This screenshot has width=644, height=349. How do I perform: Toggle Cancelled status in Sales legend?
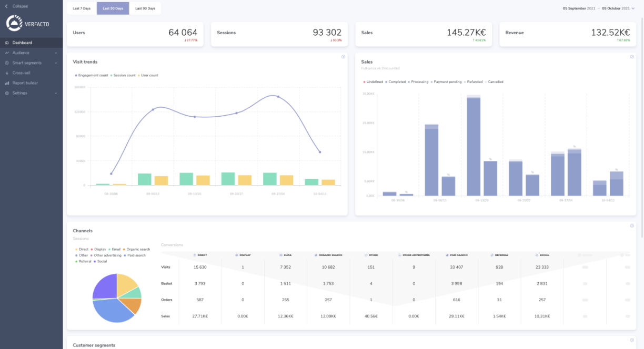pyautogui.click(x=494, y=82)
